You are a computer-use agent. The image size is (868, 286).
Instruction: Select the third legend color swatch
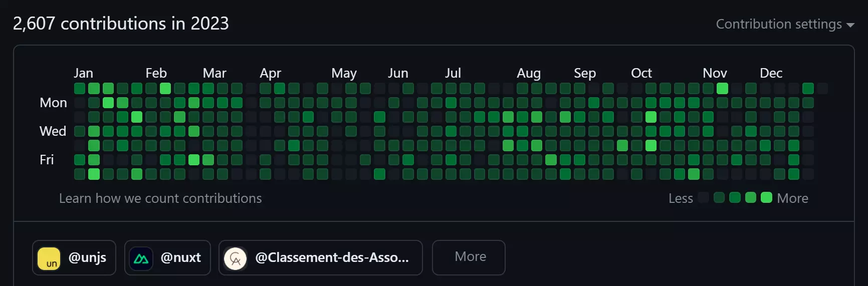pos(735,197)
